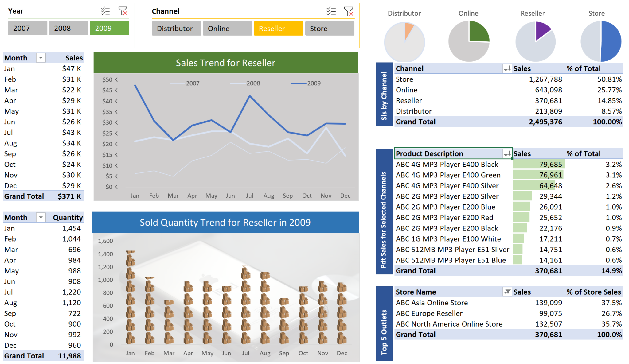This screenshot has width=629, height=364.
Task: Click the Store pie chart
Action: pos(600,41)
